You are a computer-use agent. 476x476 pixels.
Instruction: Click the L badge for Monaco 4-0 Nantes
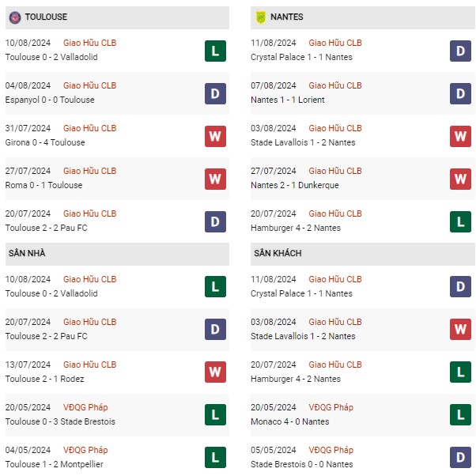pos(460,414)
